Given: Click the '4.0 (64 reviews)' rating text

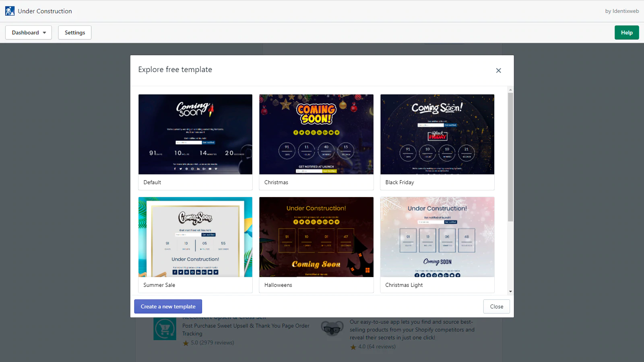Looking at the screenshot, I should (x=377, y=347).
